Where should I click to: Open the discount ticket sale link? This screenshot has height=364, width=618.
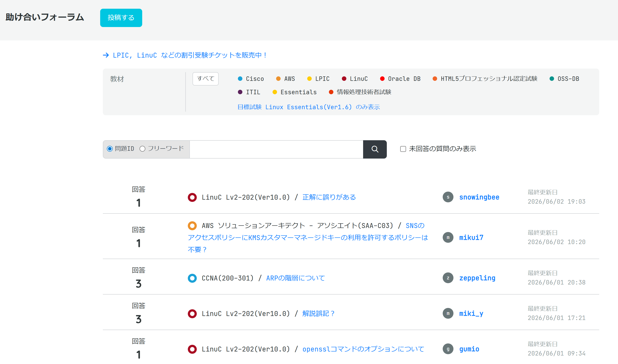(x=190, y=55)
